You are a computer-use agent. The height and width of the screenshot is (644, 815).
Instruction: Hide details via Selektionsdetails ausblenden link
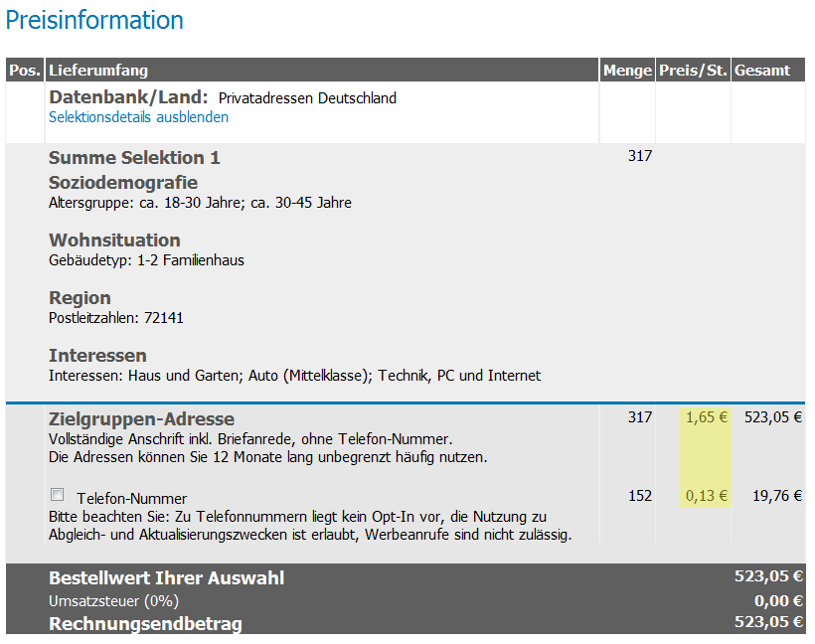tap(138, 117)
